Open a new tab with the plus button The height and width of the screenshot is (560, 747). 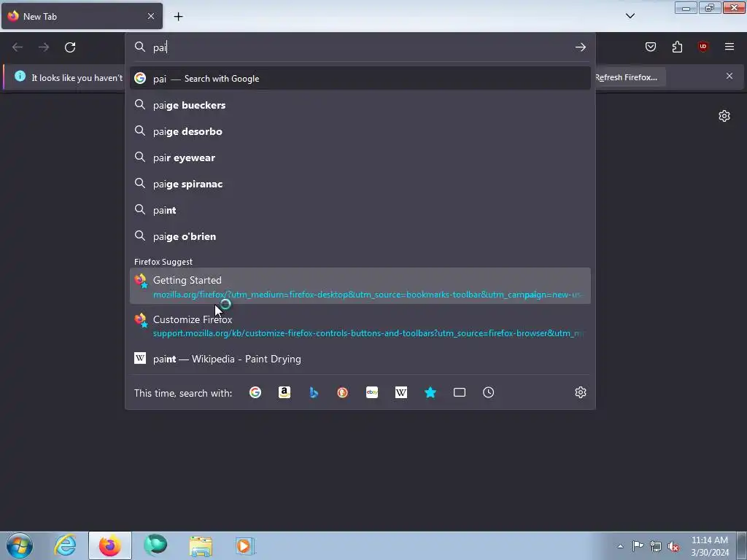(178, 17)
